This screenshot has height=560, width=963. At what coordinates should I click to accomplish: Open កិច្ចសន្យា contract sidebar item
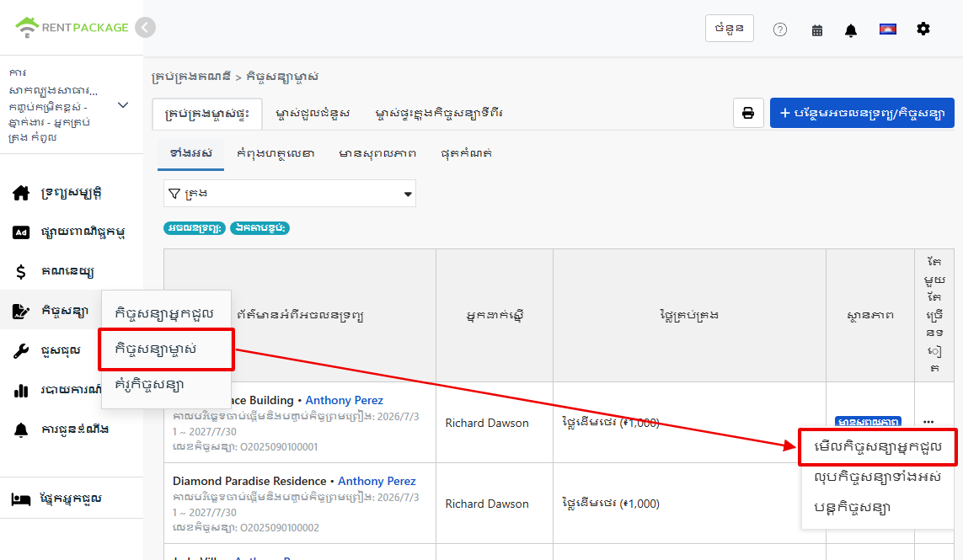coord(51,311)
